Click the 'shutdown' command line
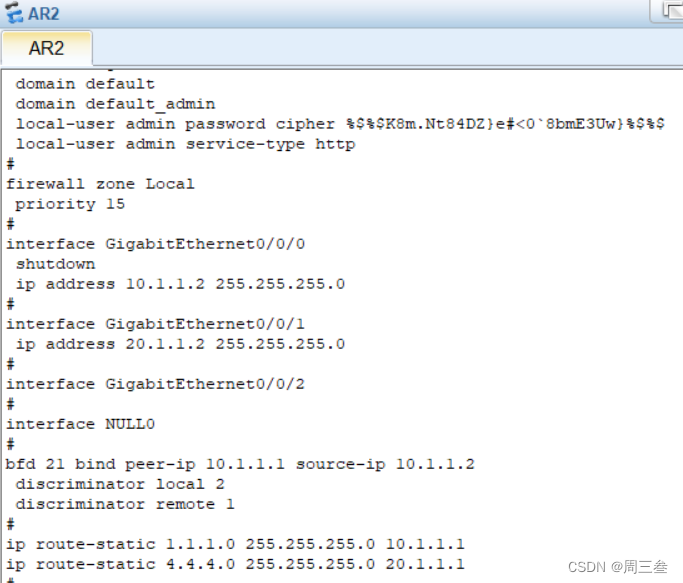 click(55, 264)
